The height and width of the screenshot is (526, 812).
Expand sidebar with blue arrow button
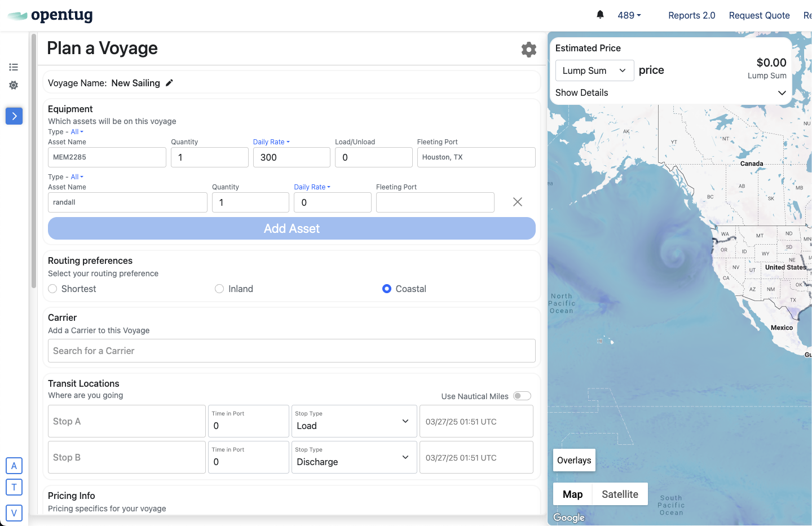pos(14,116)
